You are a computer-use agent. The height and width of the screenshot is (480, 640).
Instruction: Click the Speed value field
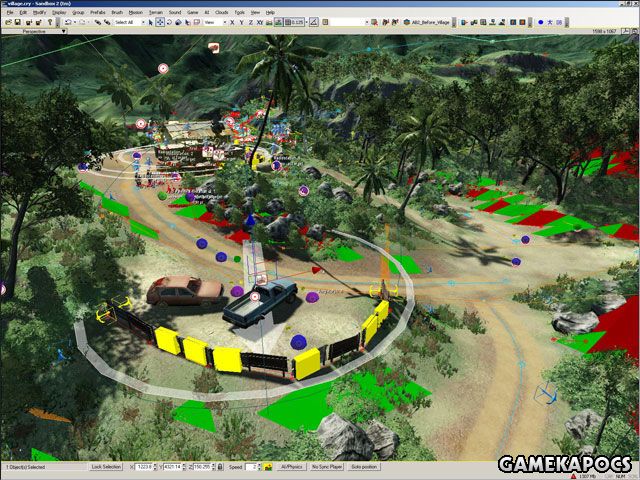click(251, 467)
